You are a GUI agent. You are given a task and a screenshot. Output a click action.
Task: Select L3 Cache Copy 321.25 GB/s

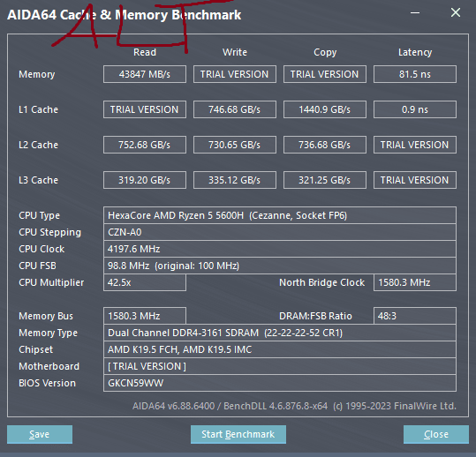coord(325,180)
